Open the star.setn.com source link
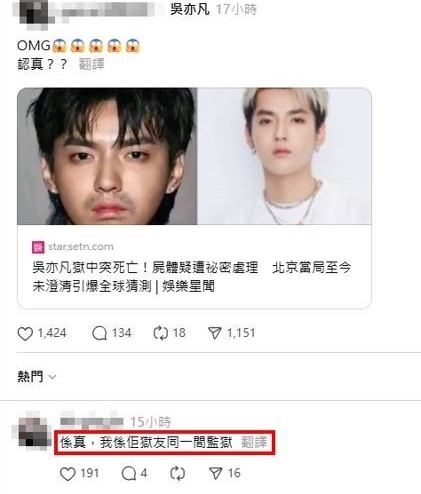 pos(81,247)
